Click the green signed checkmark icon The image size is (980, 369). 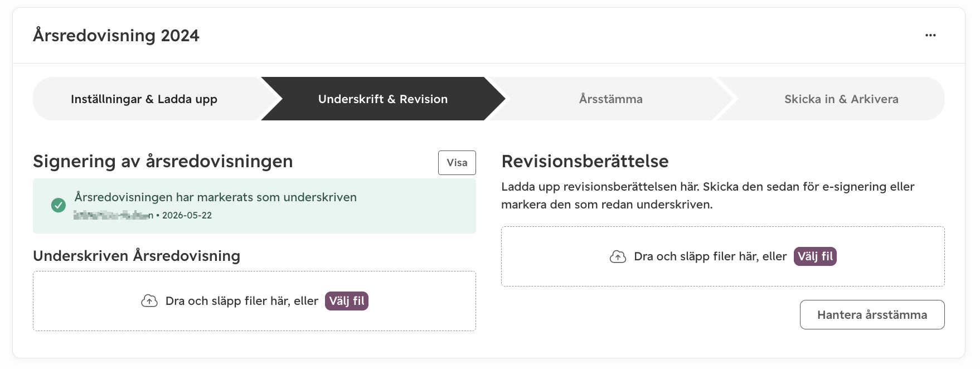pos(59,206)
